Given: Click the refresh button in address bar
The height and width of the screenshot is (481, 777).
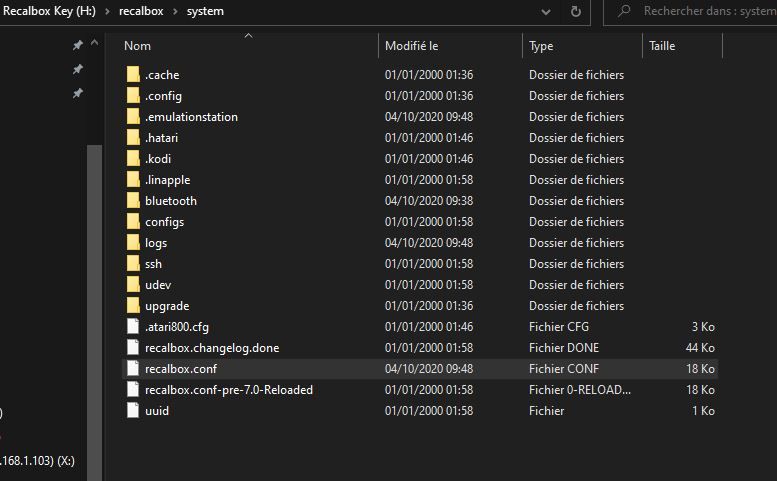Looking at the screenshot, I should pyautogui.click(x=575, y=11).
